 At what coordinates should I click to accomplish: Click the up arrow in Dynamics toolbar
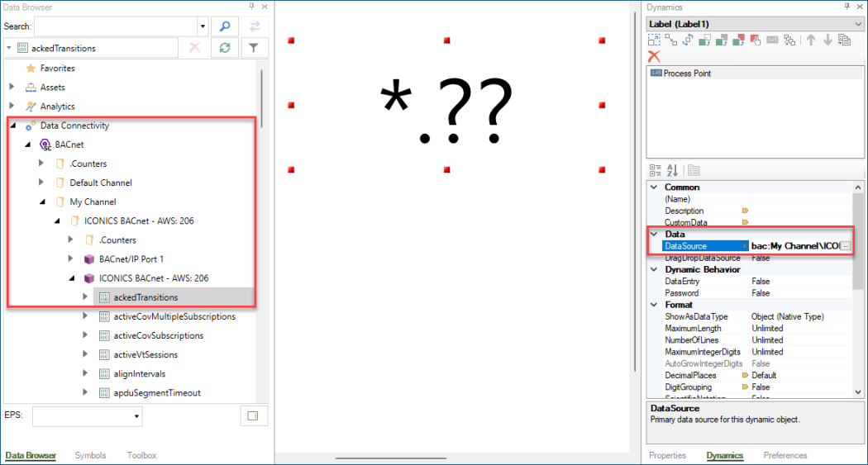[810, 40]
